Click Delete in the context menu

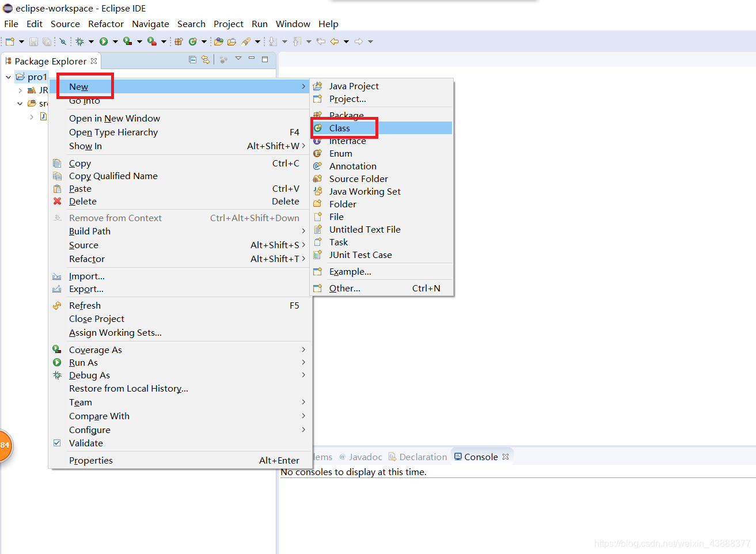click(180, 201)
